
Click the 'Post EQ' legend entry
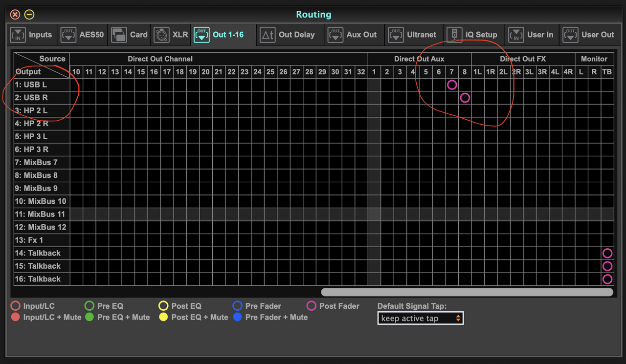180,306
